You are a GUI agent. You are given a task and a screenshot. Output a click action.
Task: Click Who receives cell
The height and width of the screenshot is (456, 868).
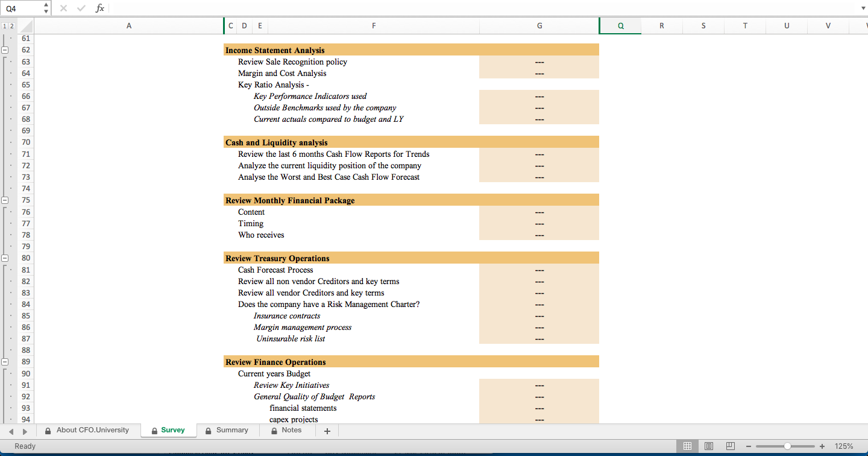261,235
